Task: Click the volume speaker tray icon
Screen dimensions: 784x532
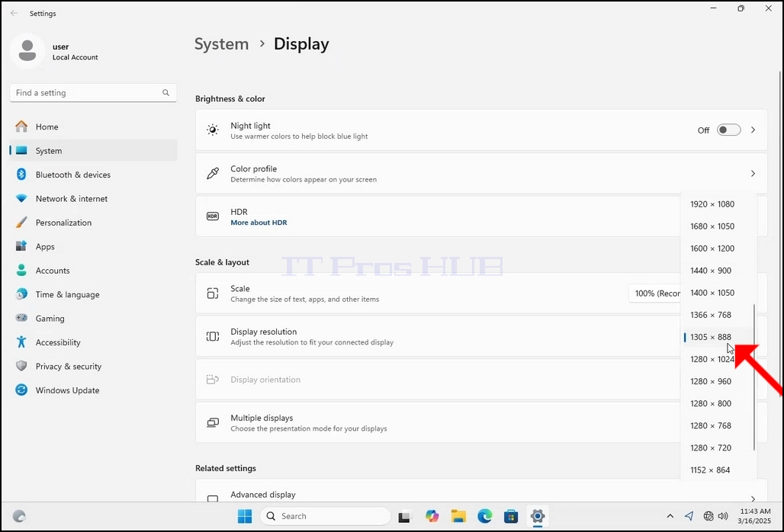Action: tap(723, 516)
